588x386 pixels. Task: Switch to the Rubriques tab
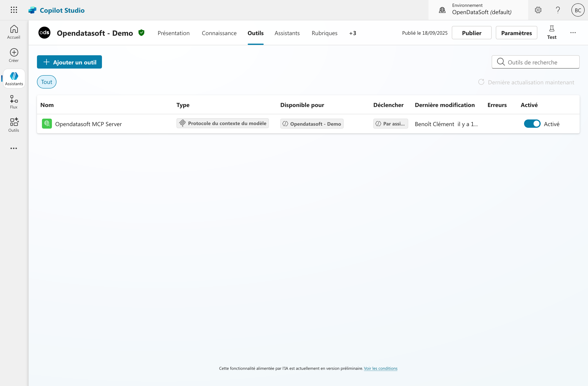point(324,33)
